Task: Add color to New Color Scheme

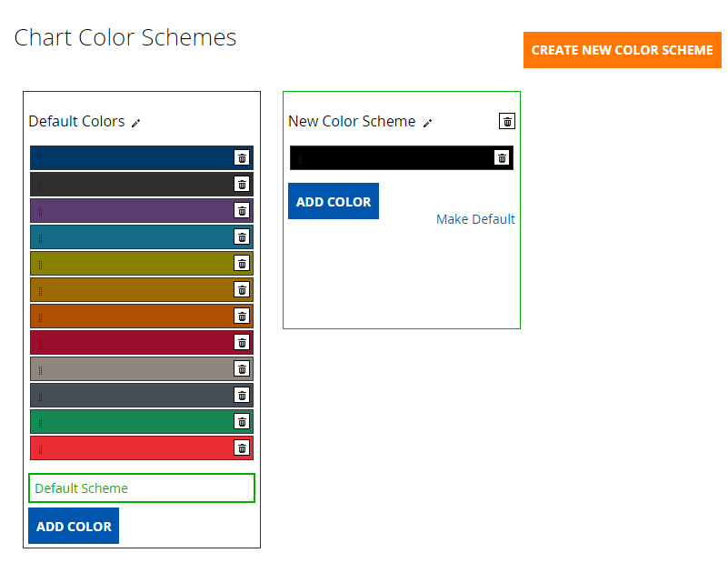Action: [334, 201]
